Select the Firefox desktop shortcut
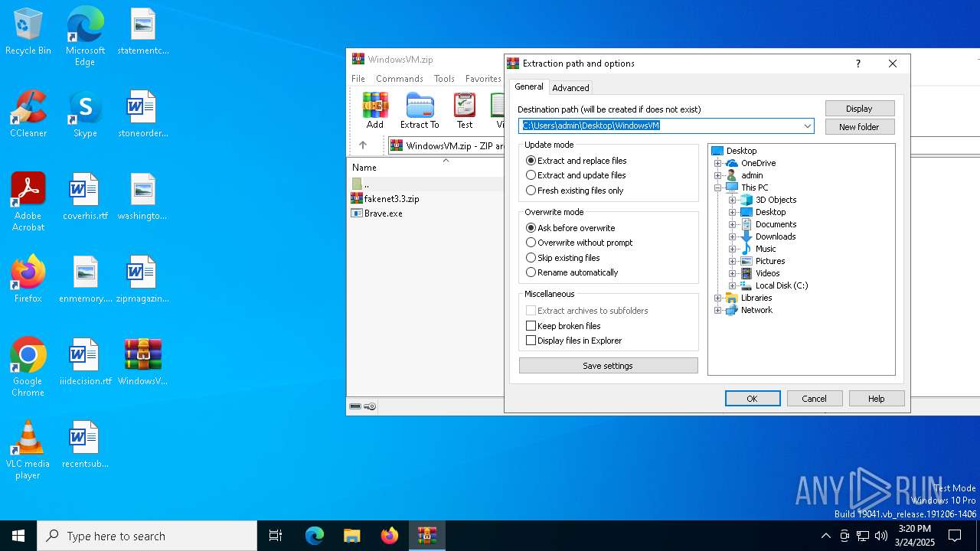Viewport: 980px width, 551px height. (x=28, y=279)
